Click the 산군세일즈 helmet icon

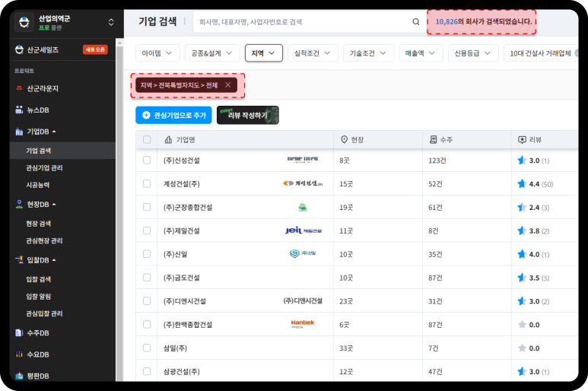(x=19, y=49)
